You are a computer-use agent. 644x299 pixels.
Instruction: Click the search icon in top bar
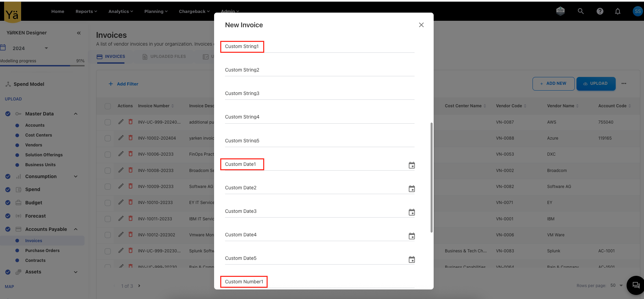pyautogui.click(x=581, y=11)
